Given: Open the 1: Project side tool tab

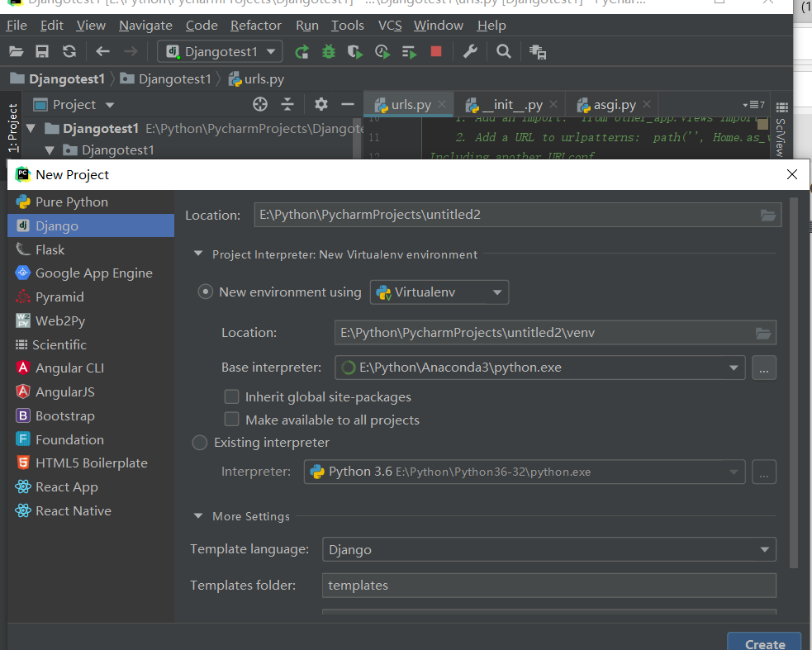Looking at the screenshot, I should point(13,127).
